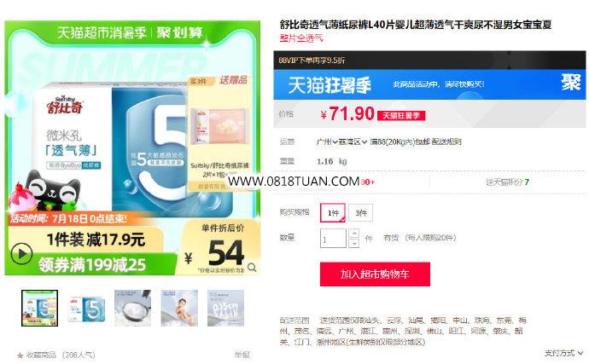The image size is (589, 364).
Task: Click the star favorite icon 收藏商品
Action: [x=20, y=355]
